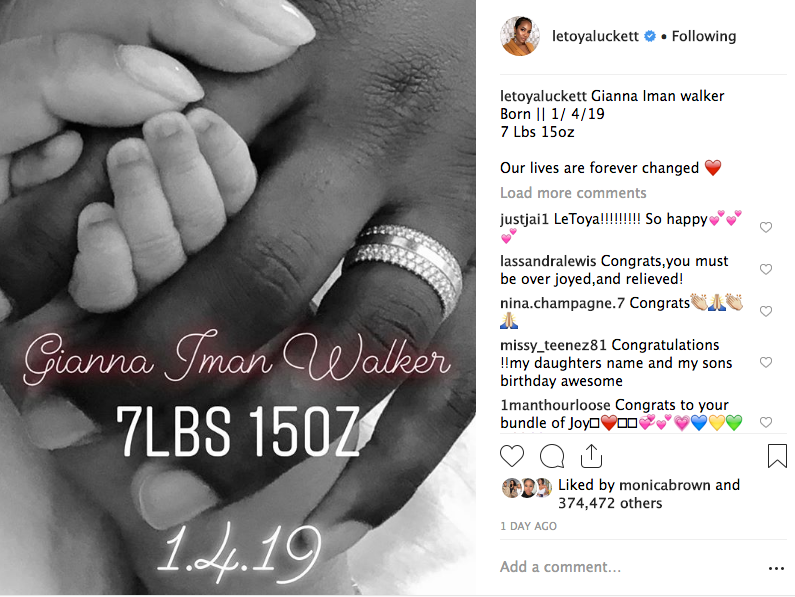The image size is (795, 597).
Task: Like missy_teenez81's comment with its heart
Action: (x=766, y=362)
